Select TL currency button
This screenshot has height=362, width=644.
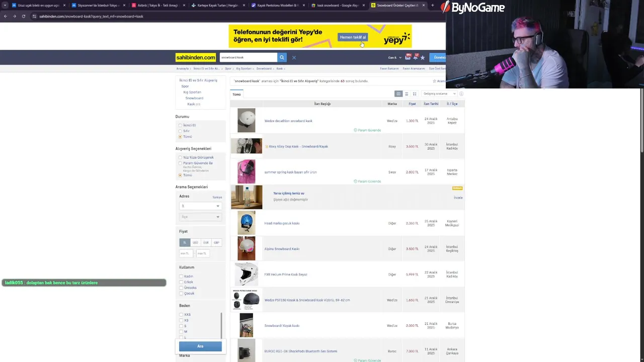point(185,242)
